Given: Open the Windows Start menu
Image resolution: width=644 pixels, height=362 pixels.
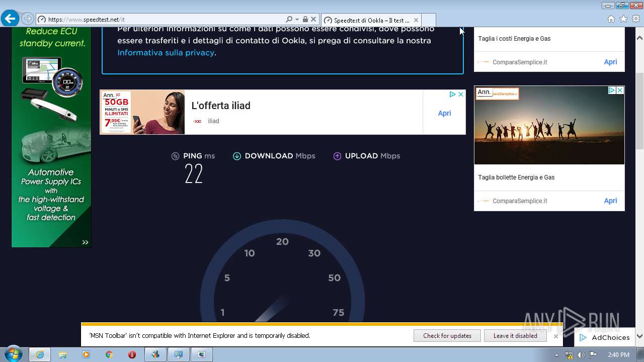Looking at the screenshot, I should pos(13,354).
